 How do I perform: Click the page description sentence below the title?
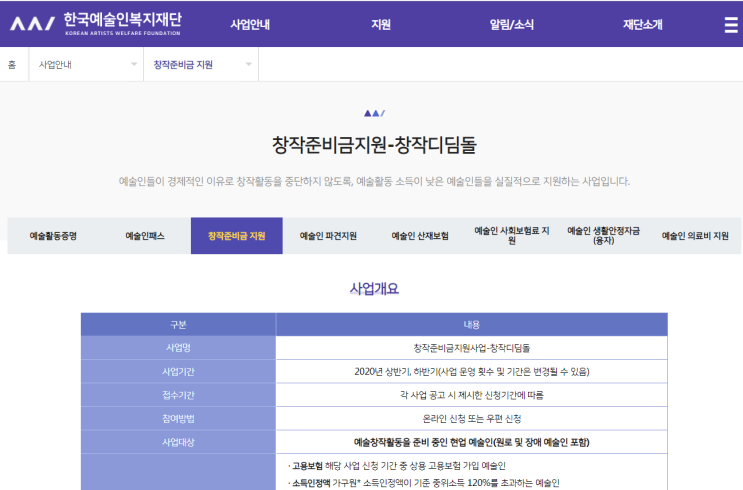[374, 181]
